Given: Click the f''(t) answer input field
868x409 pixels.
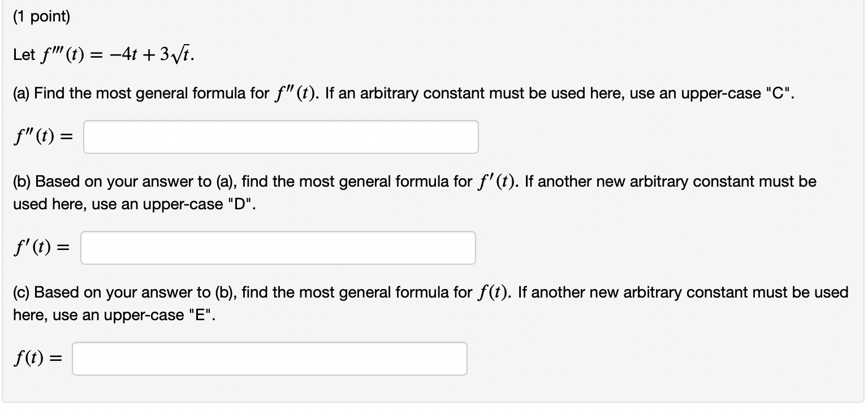Looking at the screenshot, I should [280, 137].
